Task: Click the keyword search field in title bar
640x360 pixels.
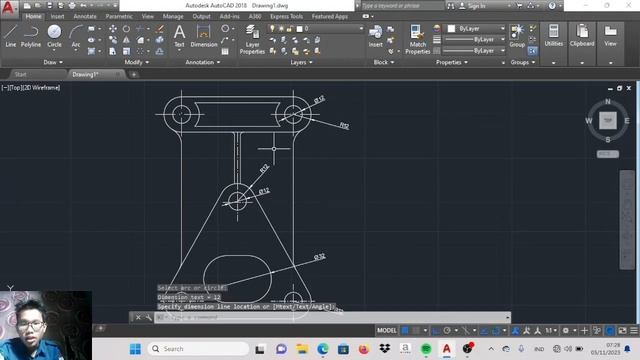Action: point(402,6)
